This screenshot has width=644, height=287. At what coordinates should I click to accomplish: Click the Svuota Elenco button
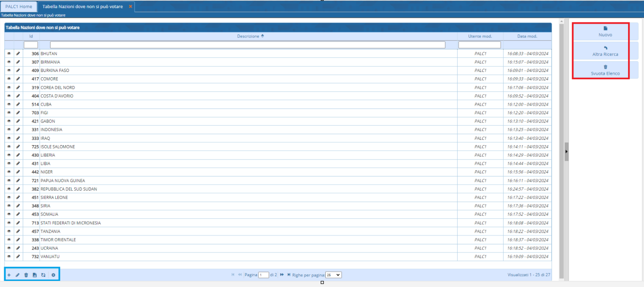point(605,70)
